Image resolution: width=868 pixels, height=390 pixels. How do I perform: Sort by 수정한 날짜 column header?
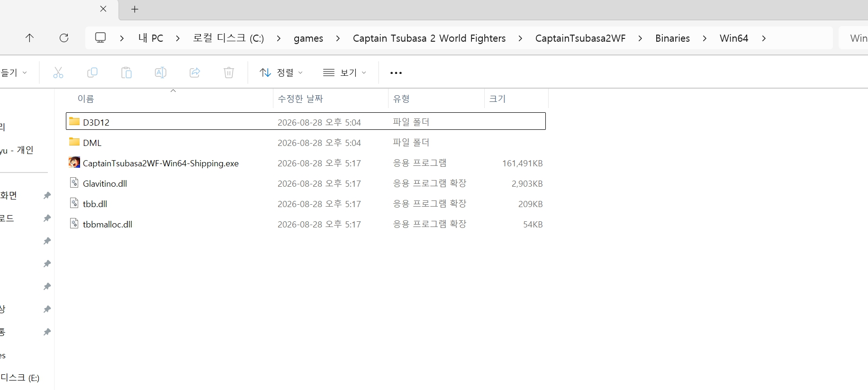pos(300,99)
